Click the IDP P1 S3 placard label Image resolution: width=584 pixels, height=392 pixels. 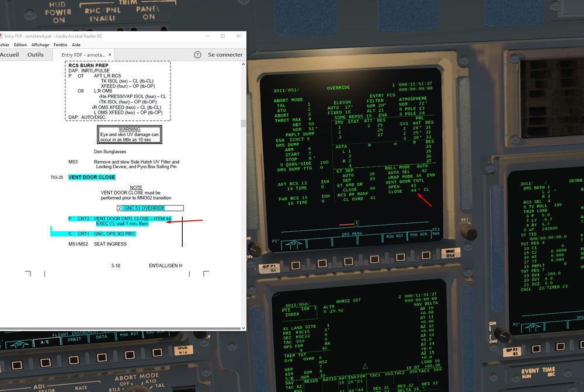pos(269,268)
